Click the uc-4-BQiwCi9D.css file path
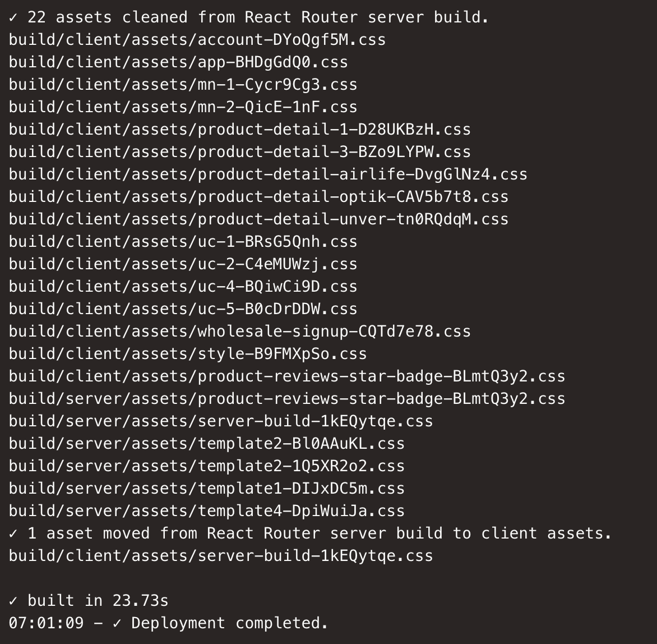This screenshot has height=644, width=657. (183, 287)
